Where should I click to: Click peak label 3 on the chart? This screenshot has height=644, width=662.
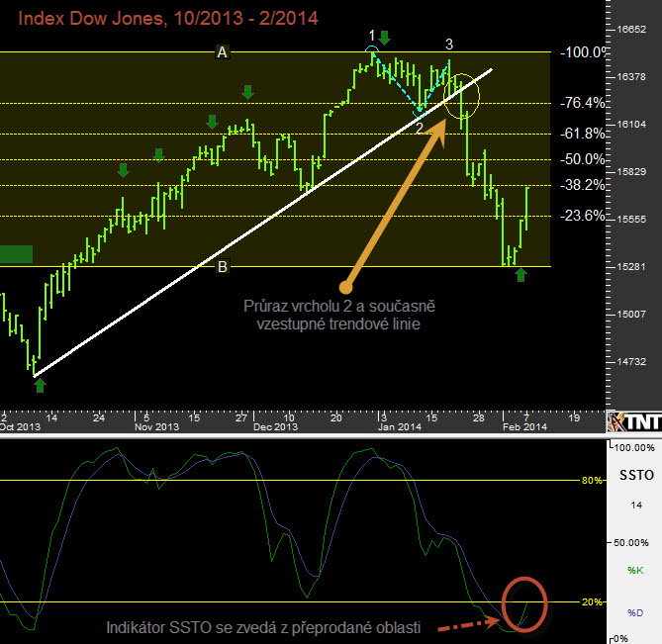coord(449,45)
